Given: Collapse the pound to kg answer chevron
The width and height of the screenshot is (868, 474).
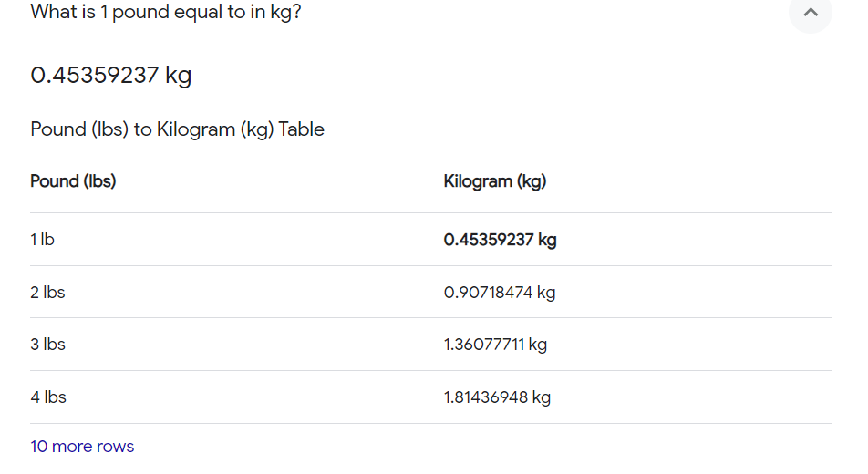Looking at the screenshot, I should pyautogui.click(x=810, y=13).
